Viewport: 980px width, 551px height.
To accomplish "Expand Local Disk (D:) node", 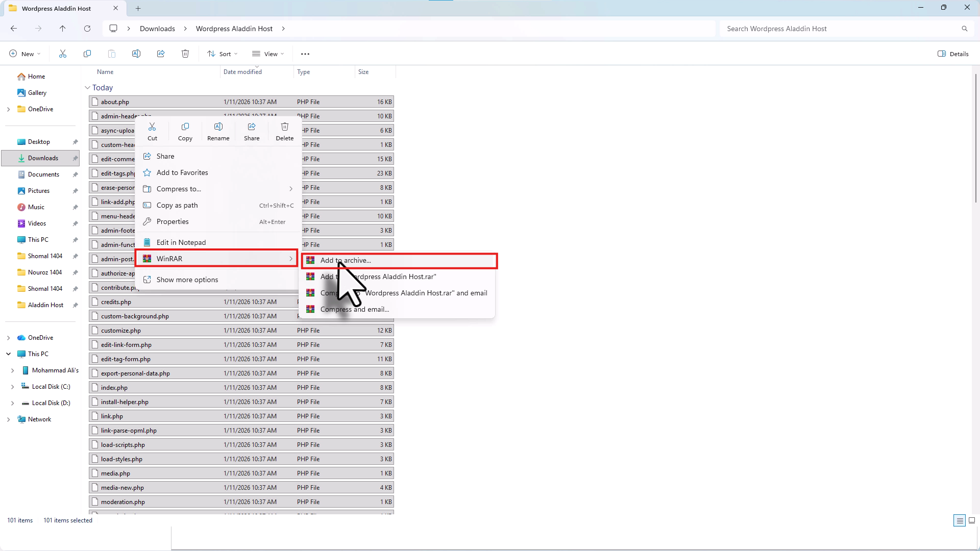I will pos(12,403).
